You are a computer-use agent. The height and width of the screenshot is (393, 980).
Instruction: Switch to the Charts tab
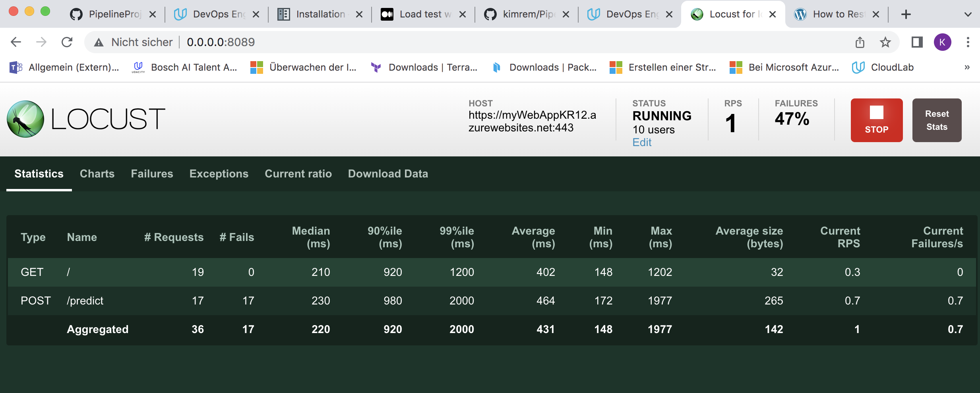point(97,174)
